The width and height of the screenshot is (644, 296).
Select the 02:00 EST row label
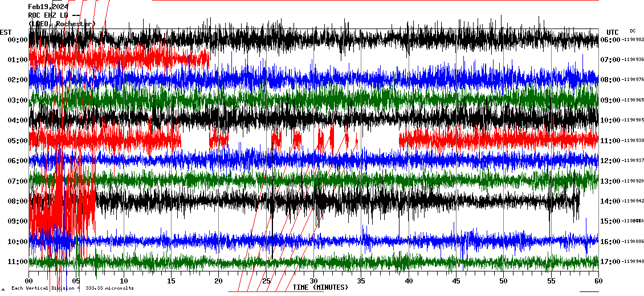(x=17, y=80)
